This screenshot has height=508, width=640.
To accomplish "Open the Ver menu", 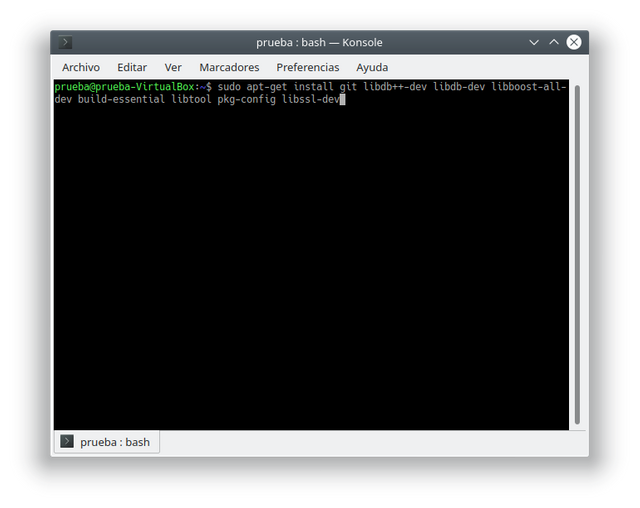I will click(x=173, y=67).
